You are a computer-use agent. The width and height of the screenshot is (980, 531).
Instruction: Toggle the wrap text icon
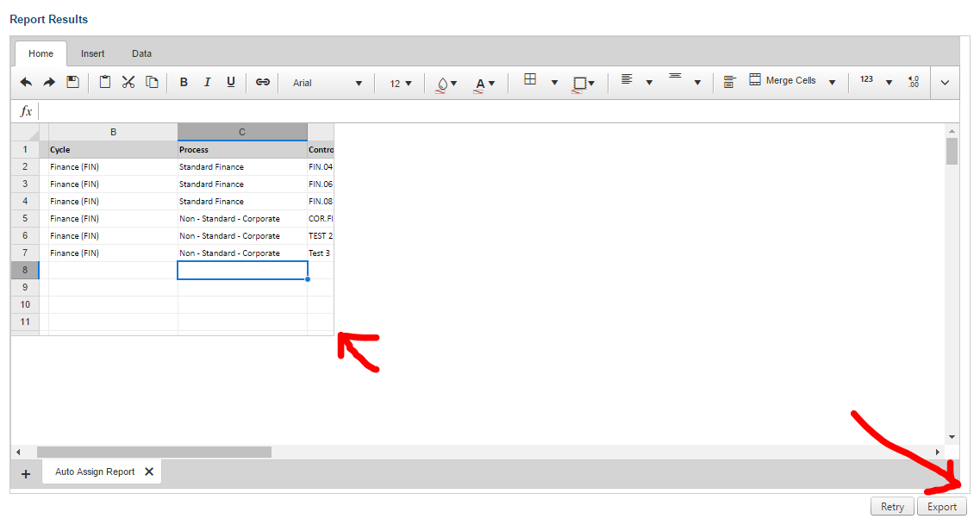pos(728,82)
